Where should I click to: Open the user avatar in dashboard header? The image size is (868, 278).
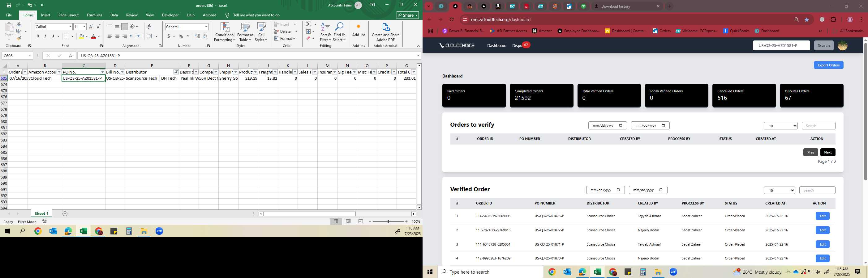coord(842,45)
